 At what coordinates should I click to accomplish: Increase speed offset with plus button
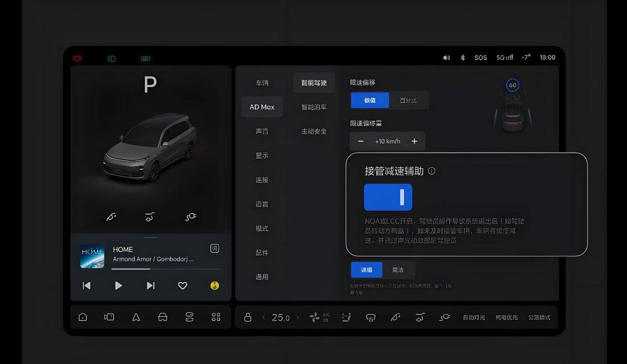tap(415, 141)
